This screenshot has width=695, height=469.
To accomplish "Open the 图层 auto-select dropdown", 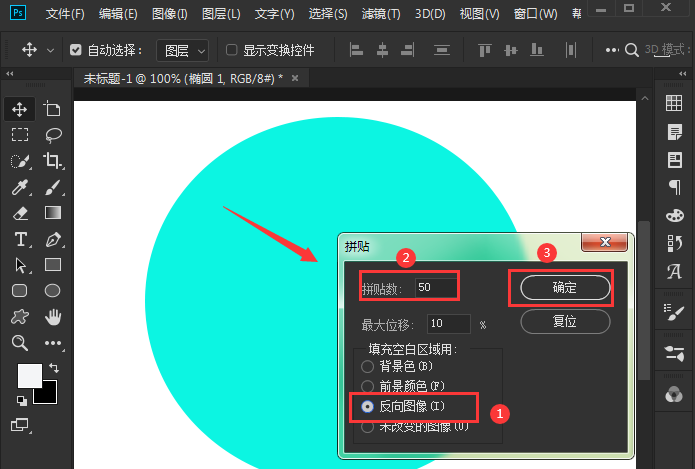I will tap(183, 51).
